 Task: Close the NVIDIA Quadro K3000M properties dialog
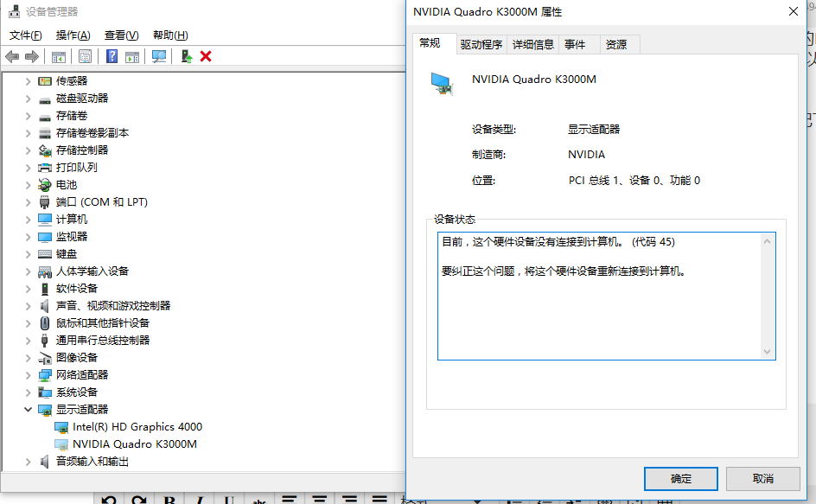tap(794, 11)
